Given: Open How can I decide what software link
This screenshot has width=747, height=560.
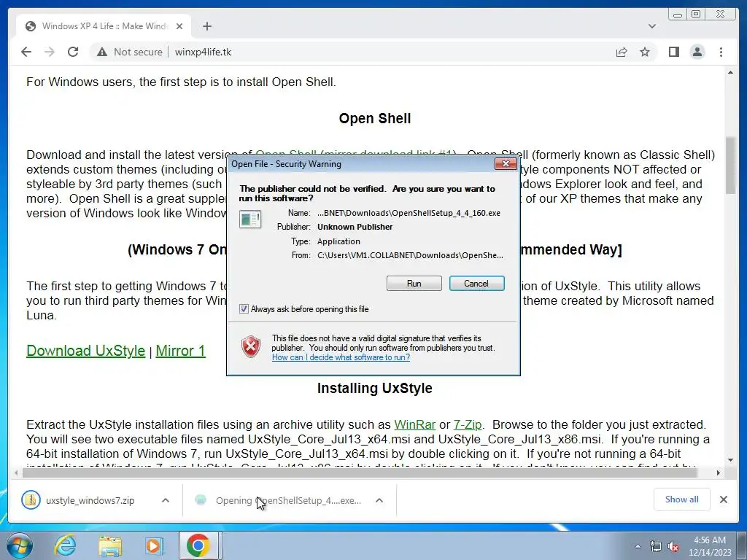Looking at the screenshot, I should (341, 357).
